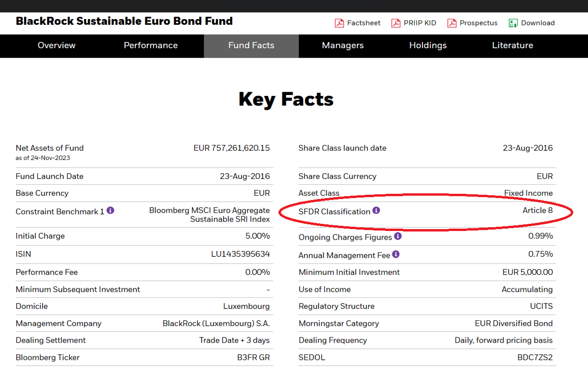The width and height of the screenshot is (588, 368).
Task: Click the Initial Charge value 5.00%
Action: 258,236
